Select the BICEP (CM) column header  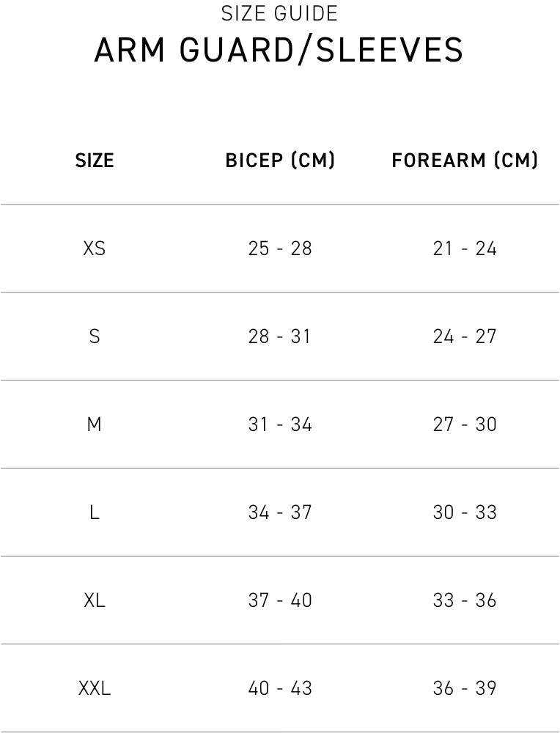coord(280,161)
